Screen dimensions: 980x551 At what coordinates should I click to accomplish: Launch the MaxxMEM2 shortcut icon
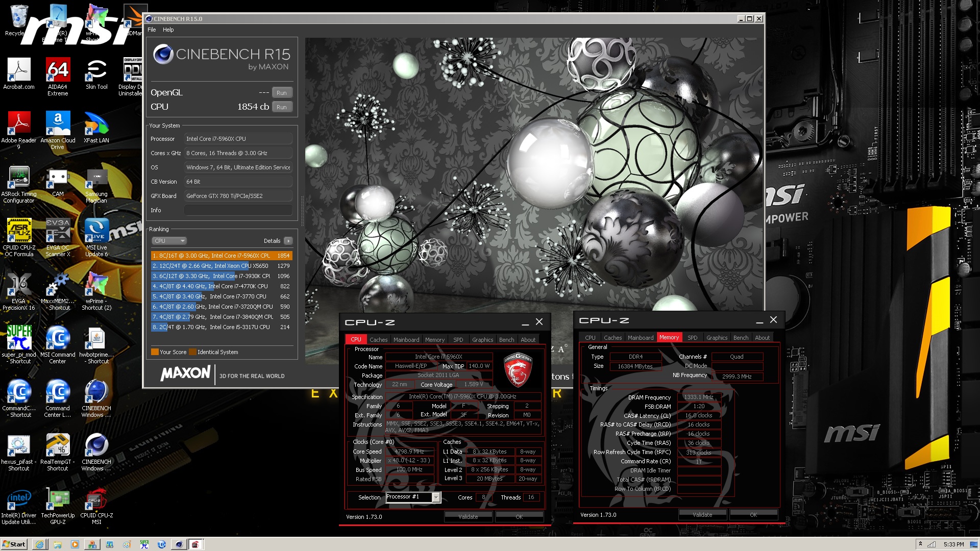point(58,292)
